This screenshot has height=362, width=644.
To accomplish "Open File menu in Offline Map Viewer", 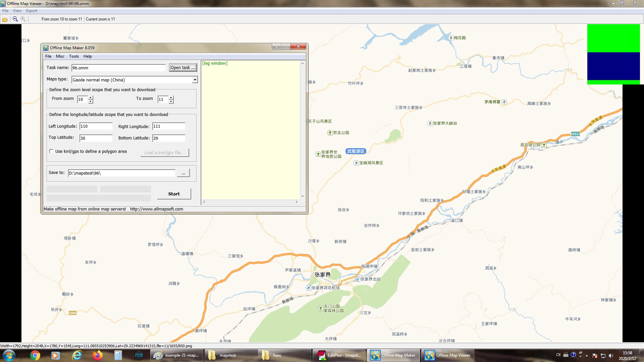I will coord(5,11).
